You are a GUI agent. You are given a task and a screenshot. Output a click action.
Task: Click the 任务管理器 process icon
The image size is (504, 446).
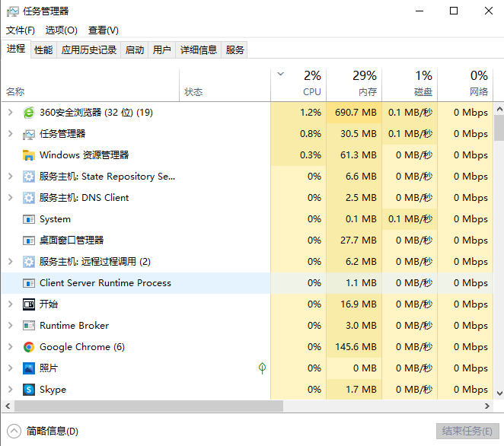point(29,134)
